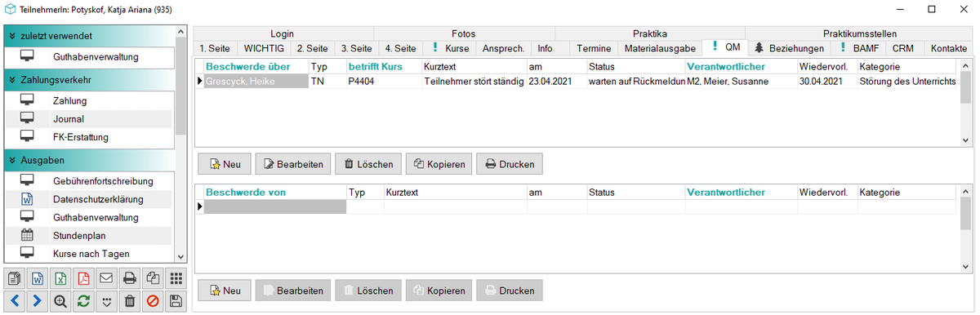Collapse the Zahlungsverkehr section
Image resolution: width=980 pixels, height=315 pixels.
click(x=89, y=80)
